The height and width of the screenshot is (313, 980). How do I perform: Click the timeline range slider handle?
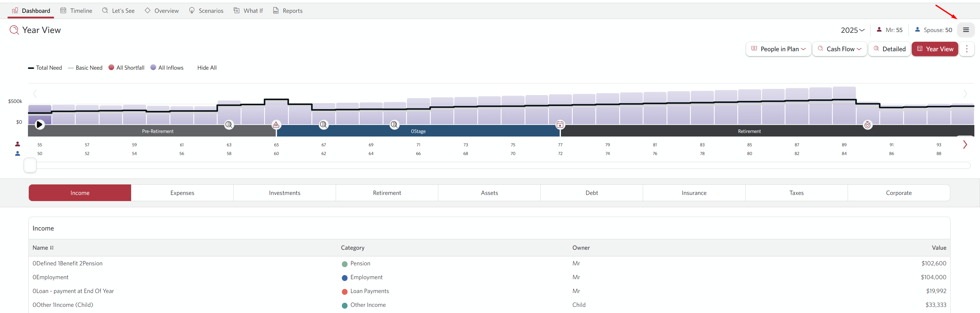click(30, 165)
